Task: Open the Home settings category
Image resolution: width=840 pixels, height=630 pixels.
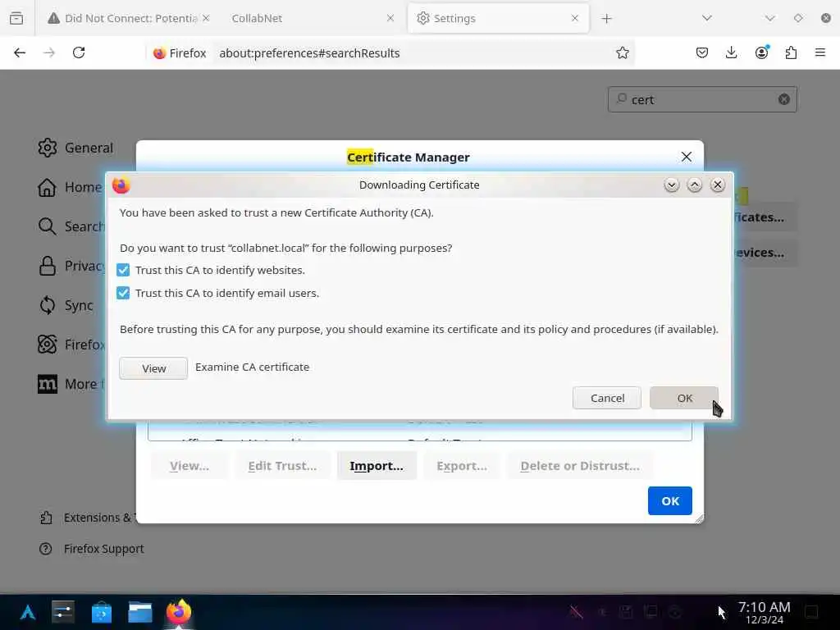Action: point(70,188)
